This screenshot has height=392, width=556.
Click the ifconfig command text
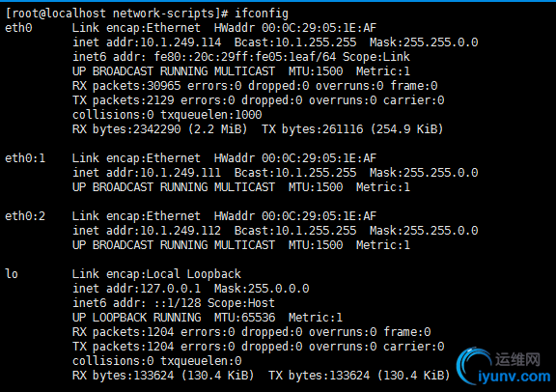point(262,14)
